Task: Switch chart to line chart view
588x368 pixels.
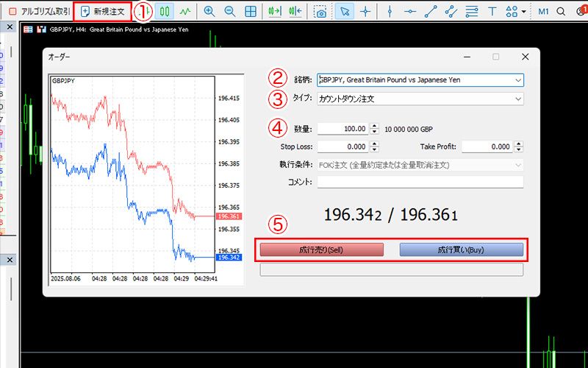Action: click(x=185, y=12)
